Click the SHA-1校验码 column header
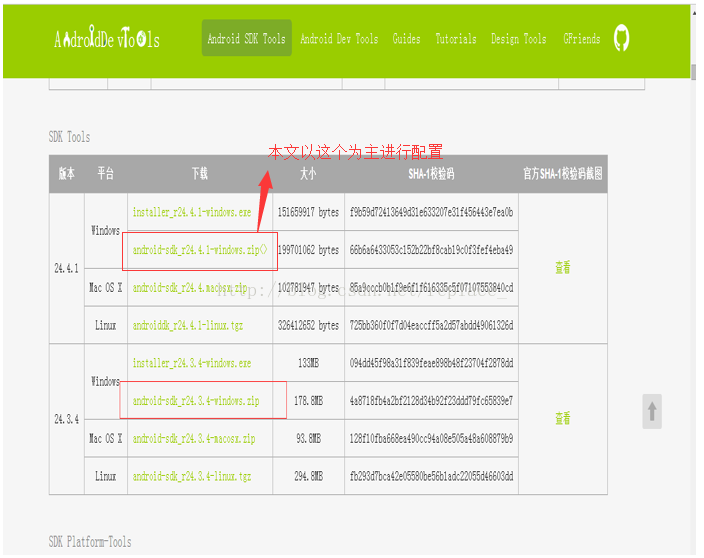The image size is (704, 558). [x=431, y=174]
